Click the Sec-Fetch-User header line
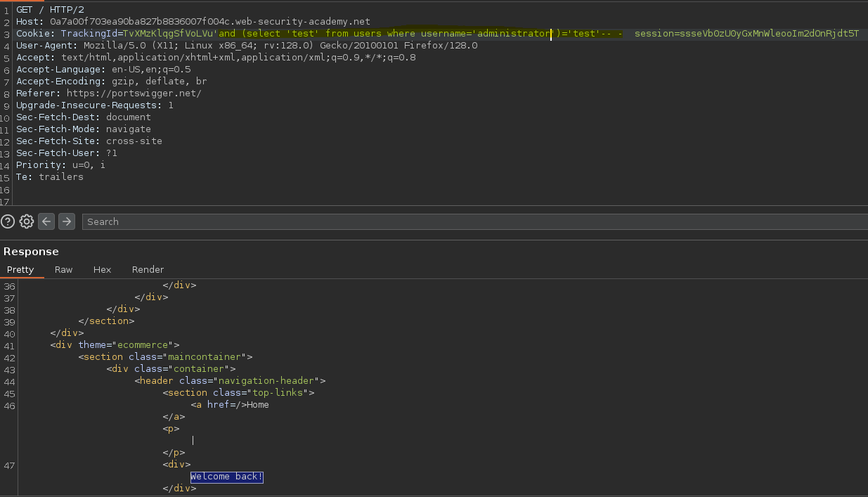 click(x=67, y=153)
